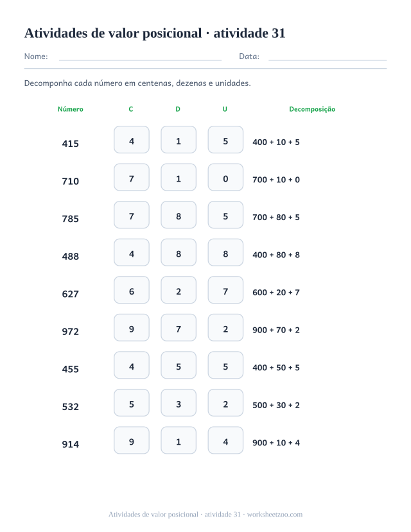Viewport: 411px width, 532px height.
Task: Select the units box for 710
Action: point(225,178)
